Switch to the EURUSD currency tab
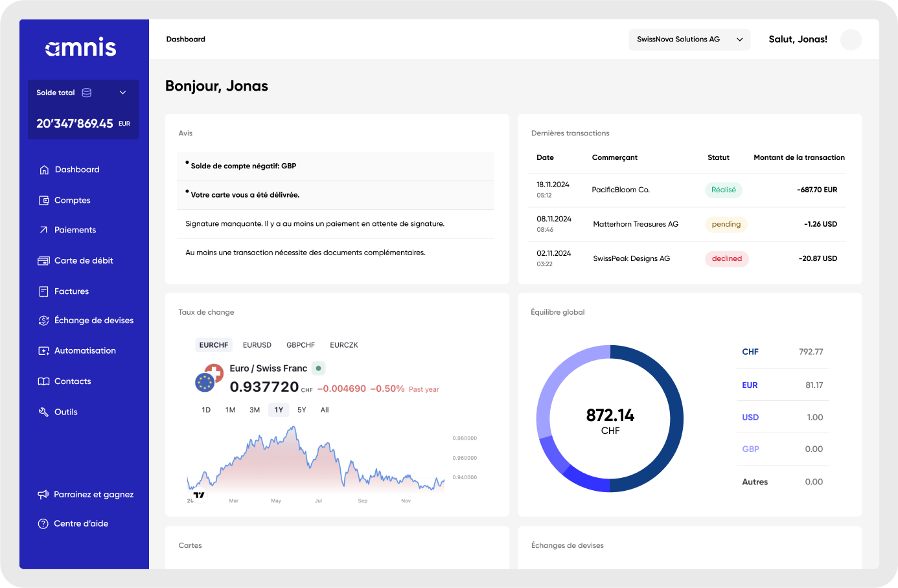Viewport: 898px width, 588px height. click(257, 345)
